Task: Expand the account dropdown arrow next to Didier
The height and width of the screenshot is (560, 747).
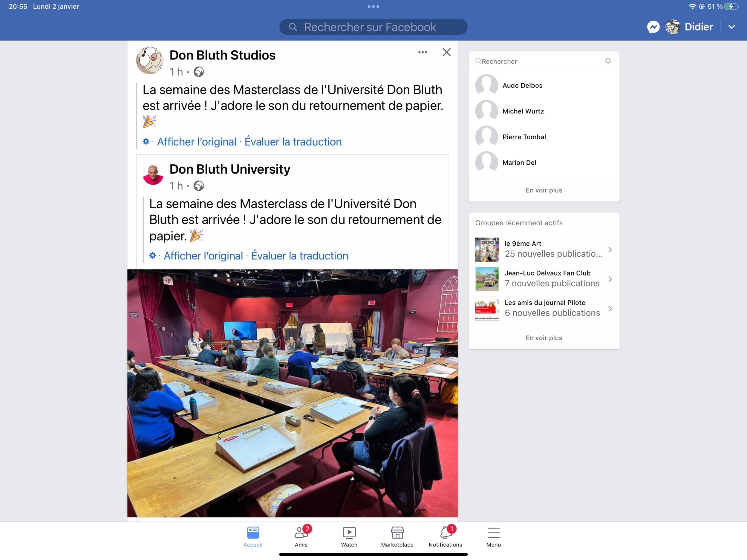Action: point(731,27)
